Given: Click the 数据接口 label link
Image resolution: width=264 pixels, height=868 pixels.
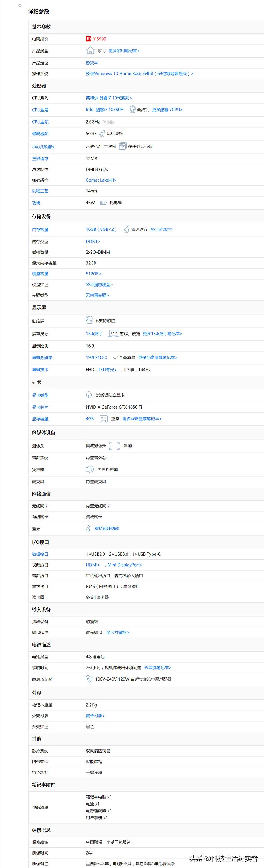Looking at the screenshot, I should (40, 554).
